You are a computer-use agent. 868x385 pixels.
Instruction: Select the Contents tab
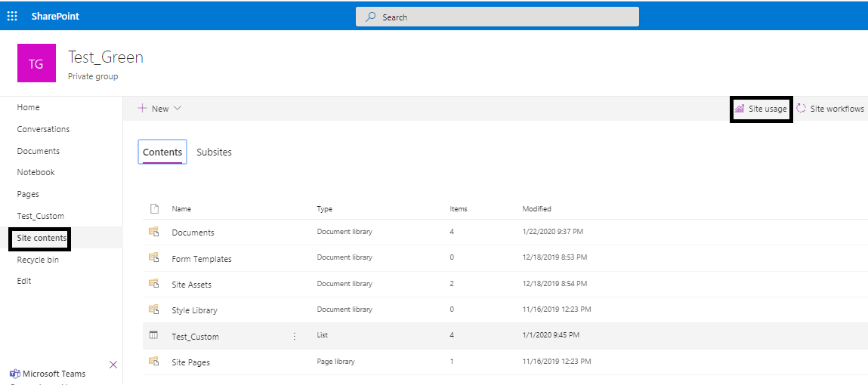coord(162,152)
